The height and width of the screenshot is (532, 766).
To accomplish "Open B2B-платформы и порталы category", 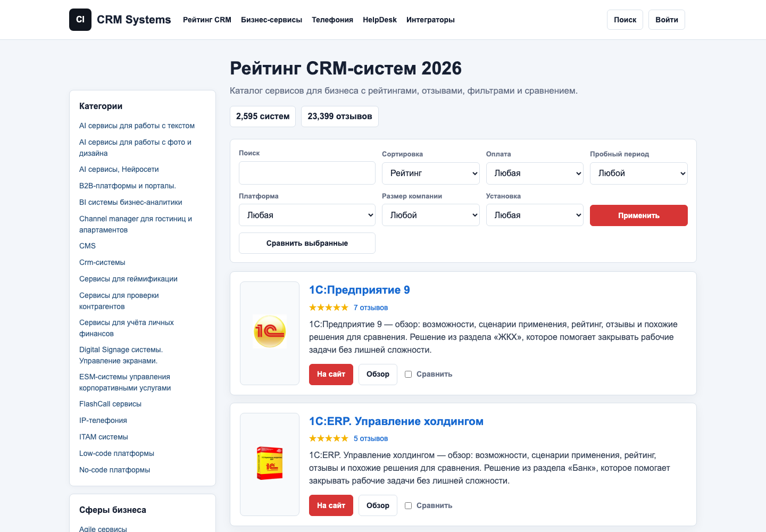I will point(128,186).
